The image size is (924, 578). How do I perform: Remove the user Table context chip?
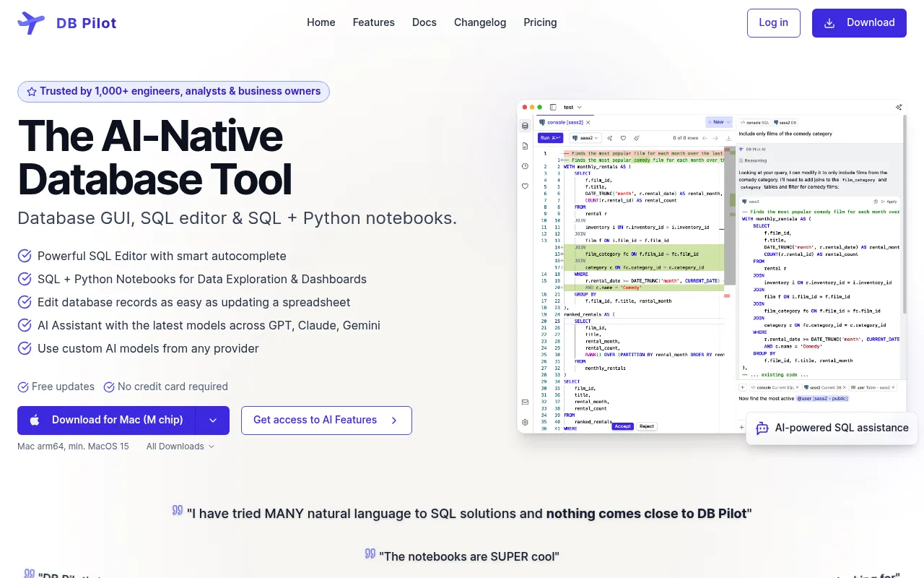pos(892,388)
